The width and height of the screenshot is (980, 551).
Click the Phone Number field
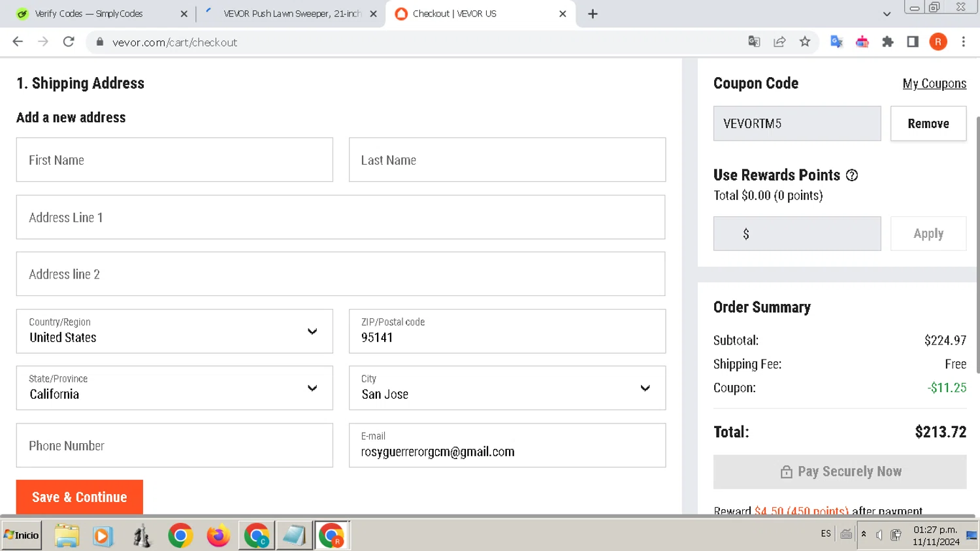click(x=174, y=445)
